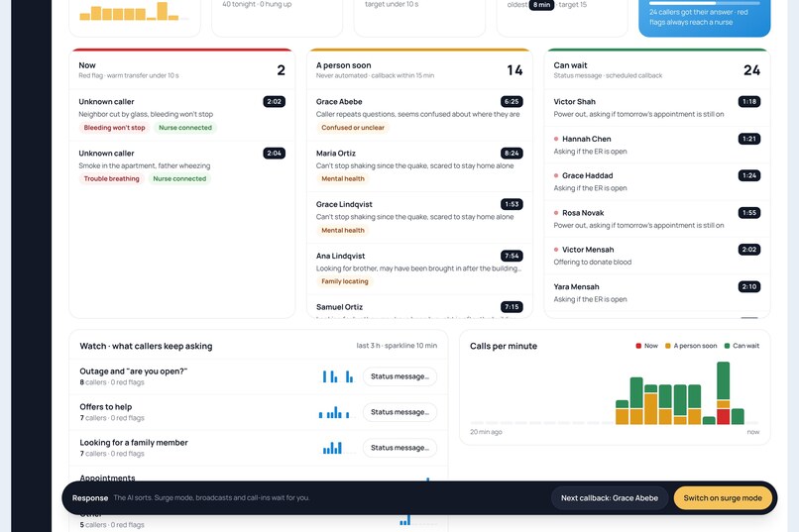
Task: Open Ana Lindqvist's call entry
Action: [x=419, y=268]
